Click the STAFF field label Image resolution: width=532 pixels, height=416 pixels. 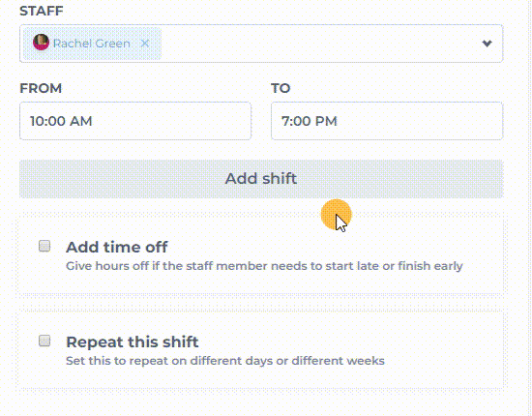coord(42,11)
